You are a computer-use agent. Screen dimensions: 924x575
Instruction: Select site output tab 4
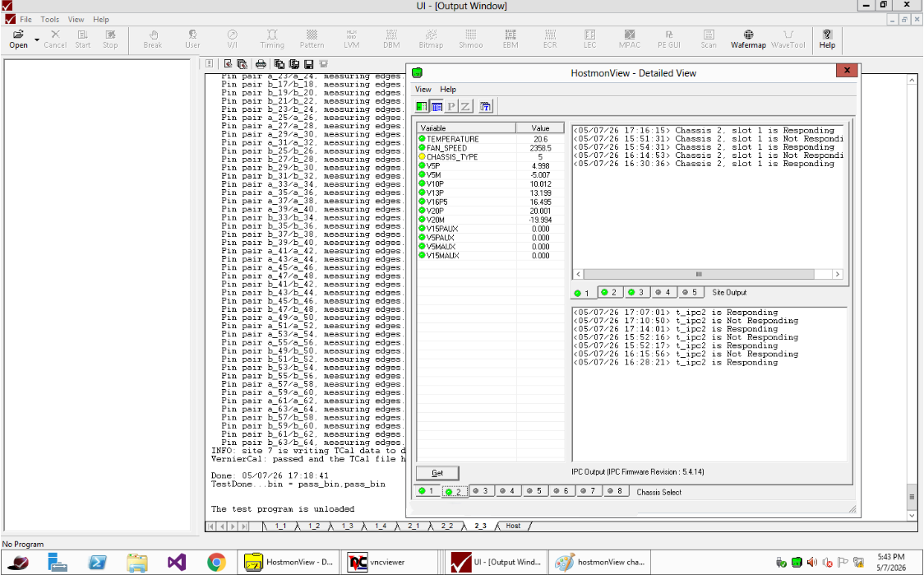coord(663,292)
